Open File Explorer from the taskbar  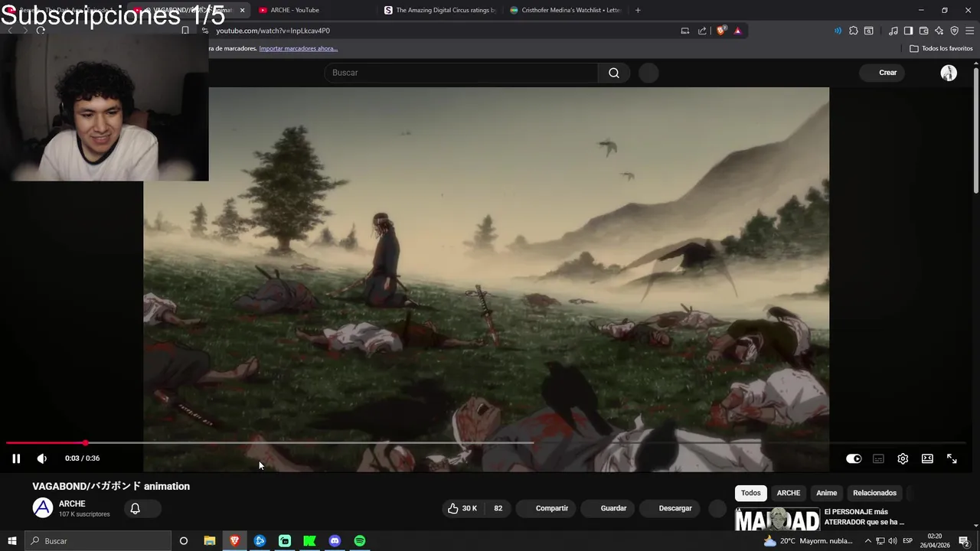(x=209, y=541)
